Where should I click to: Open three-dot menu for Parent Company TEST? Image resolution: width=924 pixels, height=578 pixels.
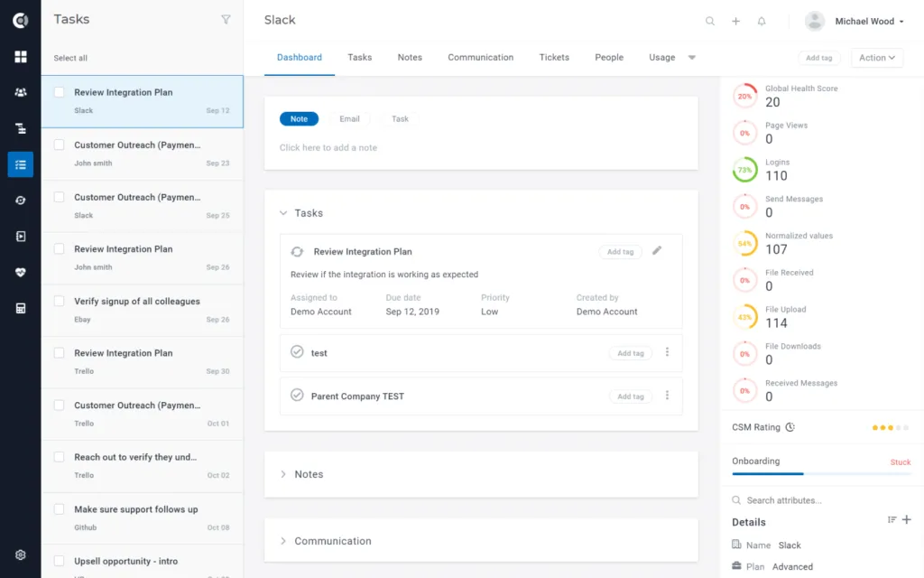click(667, 396)
